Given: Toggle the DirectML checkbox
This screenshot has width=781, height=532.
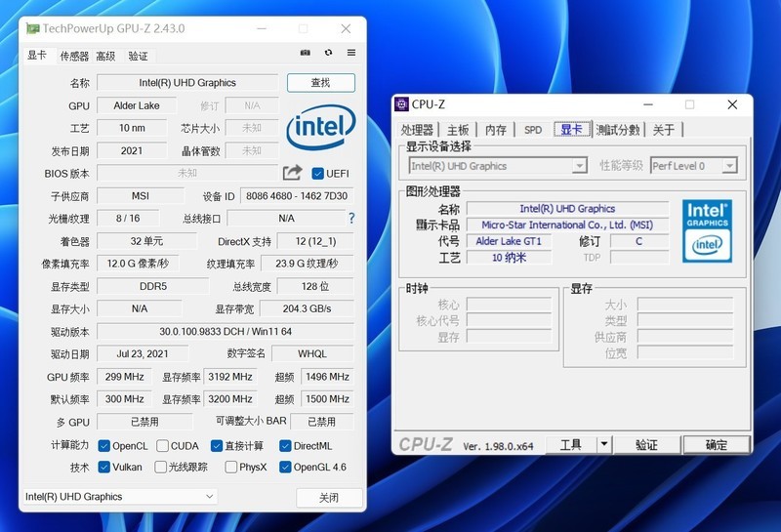Looking at the screenshot, I should (285, 446).
